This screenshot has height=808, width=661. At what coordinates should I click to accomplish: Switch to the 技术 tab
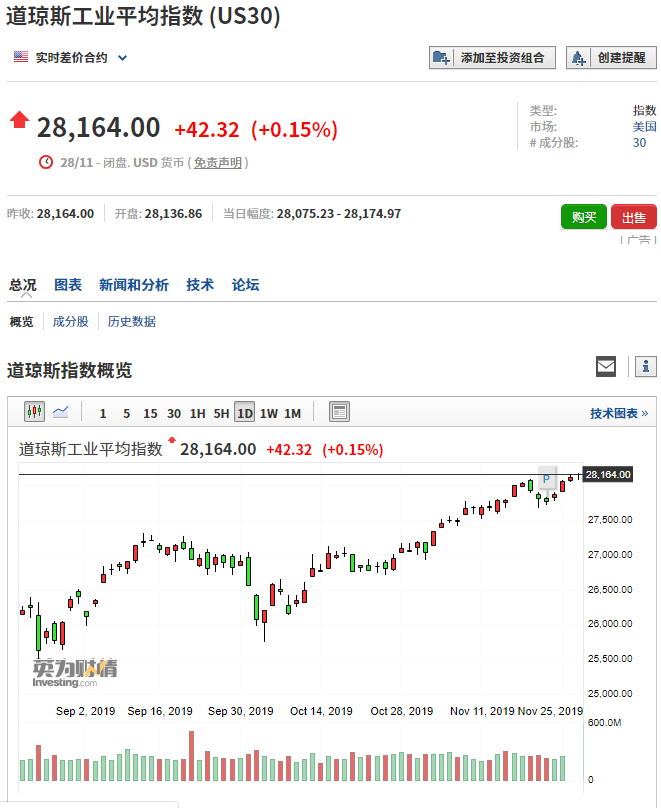pyautogui.click(x=200, y=285)
